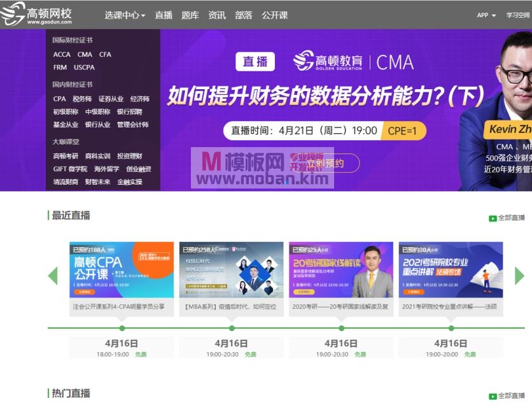Open 银行招聘 category link

pos(130,111)
